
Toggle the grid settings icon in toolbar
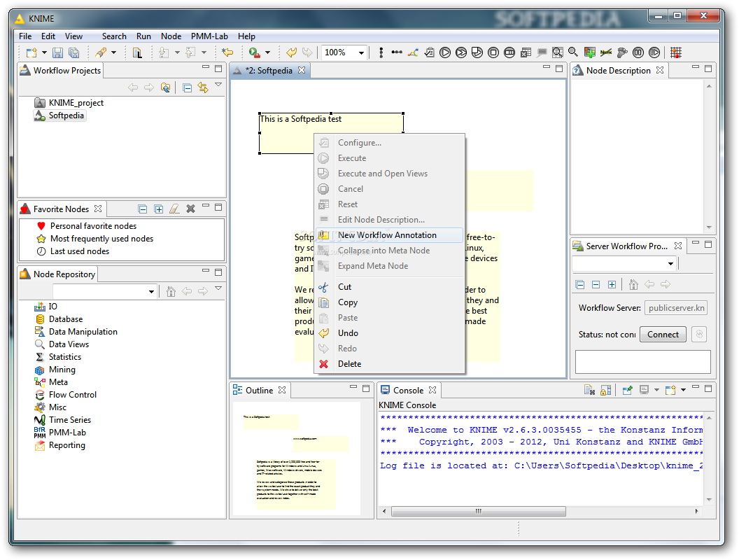click(676, 52)
